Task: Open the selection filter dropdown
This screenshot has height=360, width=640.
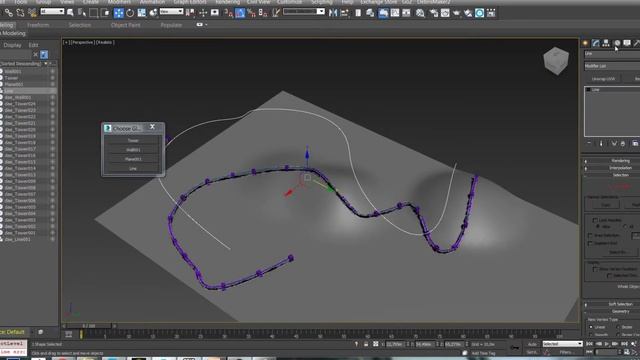Action: [52, 11]
